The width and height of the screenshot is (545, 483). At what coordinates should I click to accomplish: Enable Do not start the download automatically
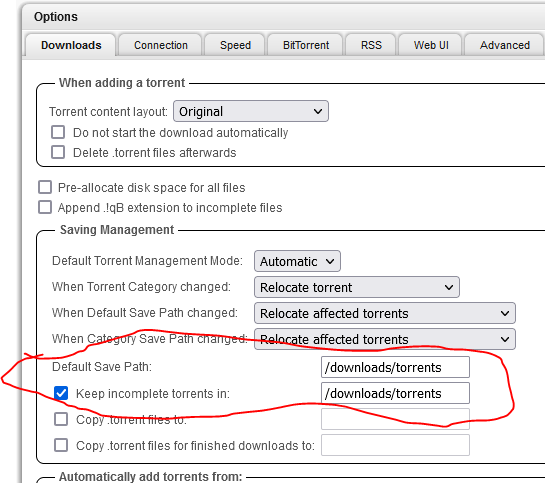point(58,132)
